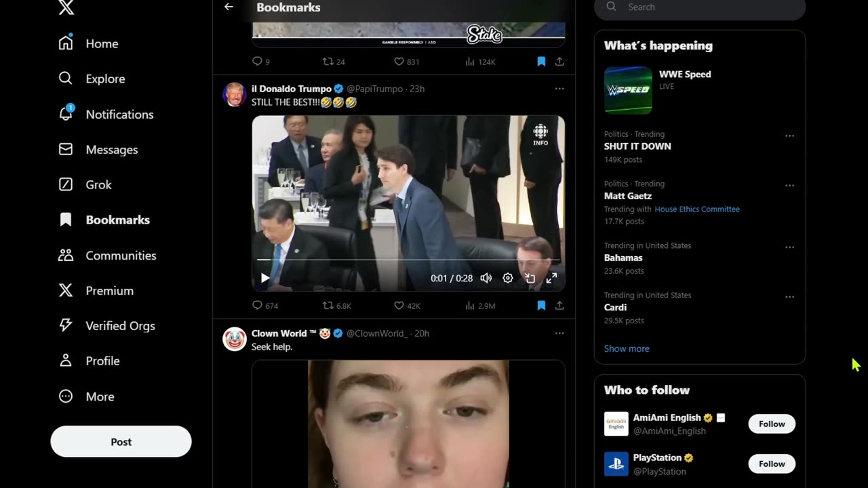Open il Donaldo Trumpo profile avatar
This screenshot has height=488, width=868.
(235, 94)
